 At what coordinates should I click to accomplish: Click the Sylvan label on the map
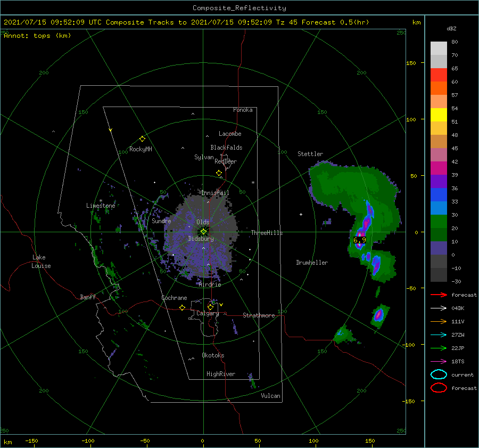[x=204, y=157]
